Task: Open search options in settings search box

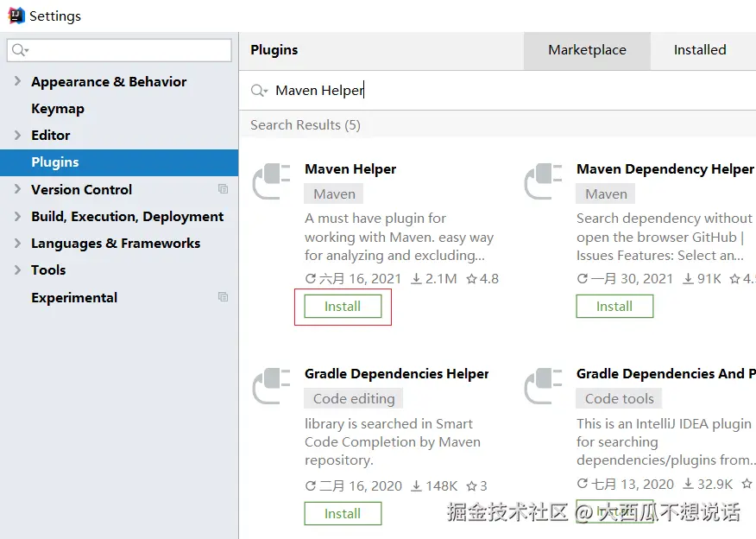Action: coord(20,50)
